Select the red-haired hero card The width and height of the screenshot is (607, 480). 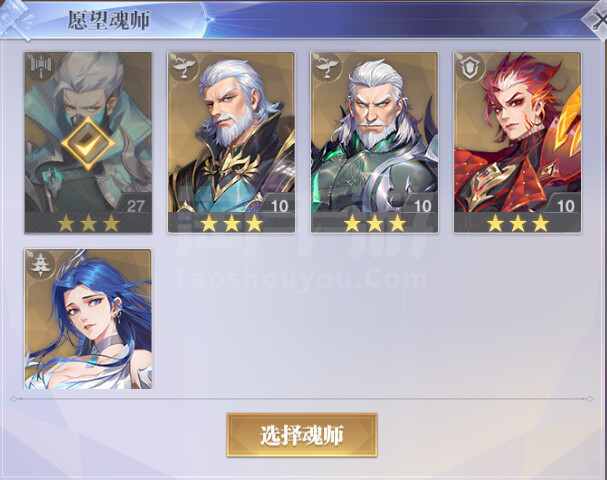[x=517, y=142]
